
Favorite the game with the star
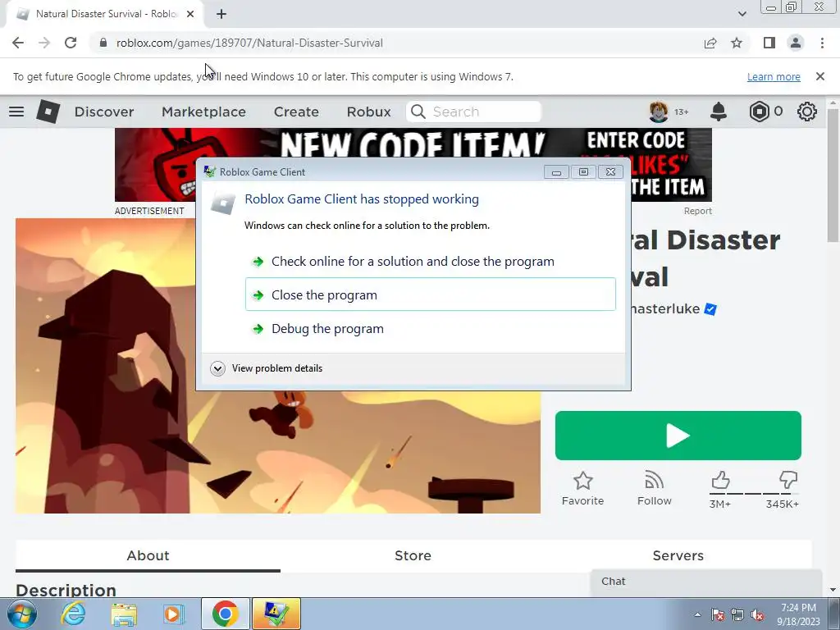pos(583,488)
